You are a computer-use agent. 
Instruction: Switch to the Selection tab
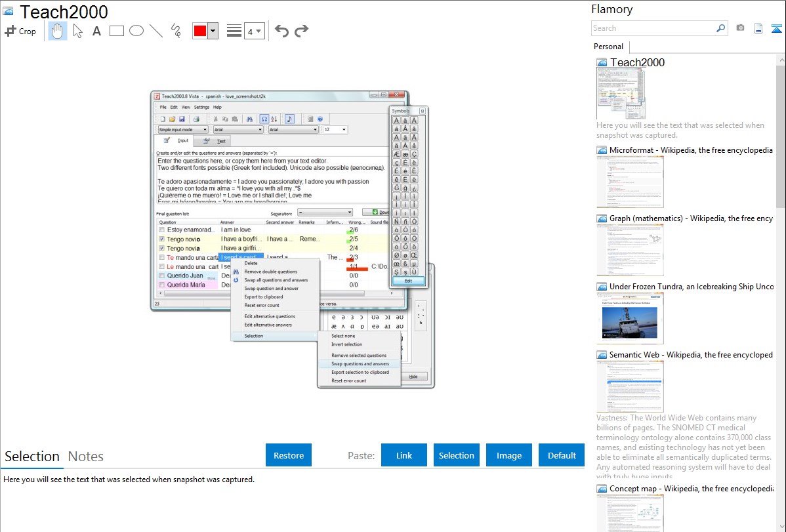pos(32,457)
